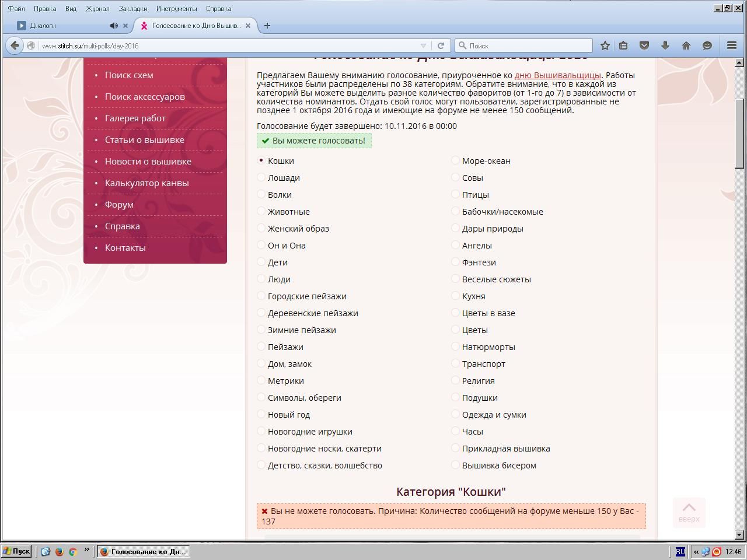Viewport: 747px width, 560px height.
Task: Open the hamburger menu icon
Action: pyautogui.click(x=731, y=45)
